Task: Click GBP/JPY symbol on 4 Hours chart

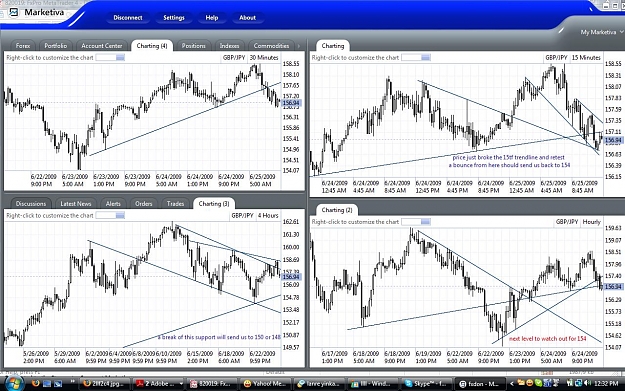Action: 242,216
